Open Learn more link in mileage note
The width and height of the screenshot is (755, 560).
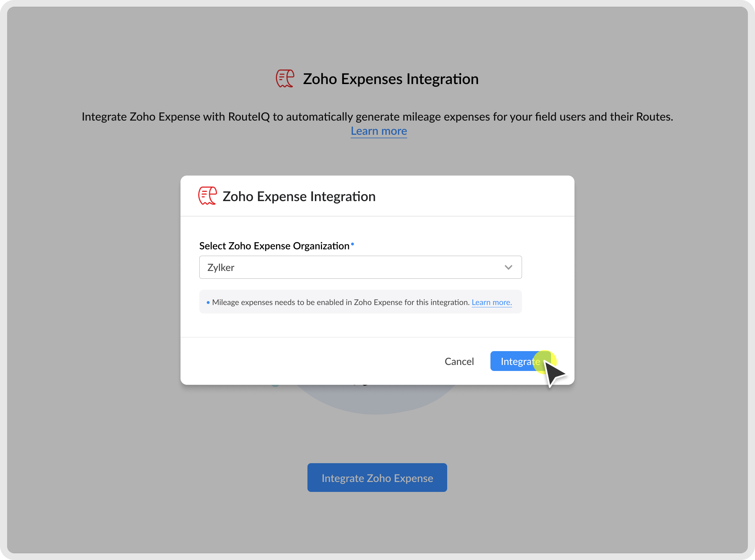(x=492, y=302)
